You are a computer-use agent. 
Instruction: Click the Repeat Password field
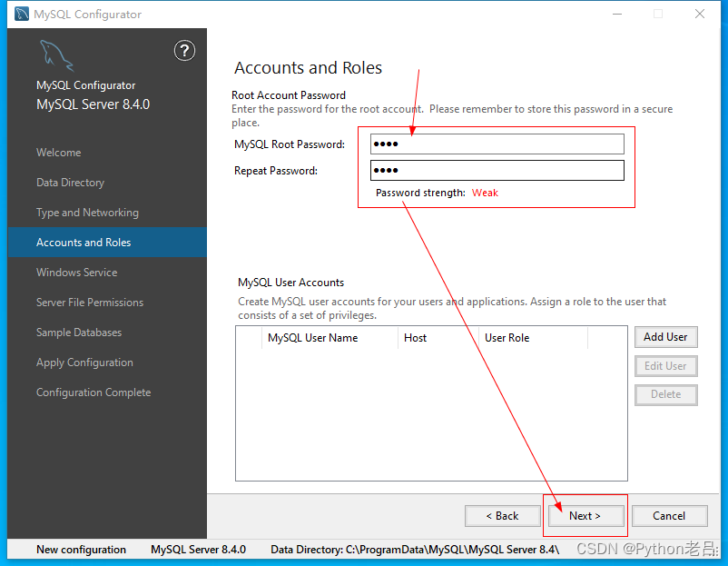pos(497,170)
